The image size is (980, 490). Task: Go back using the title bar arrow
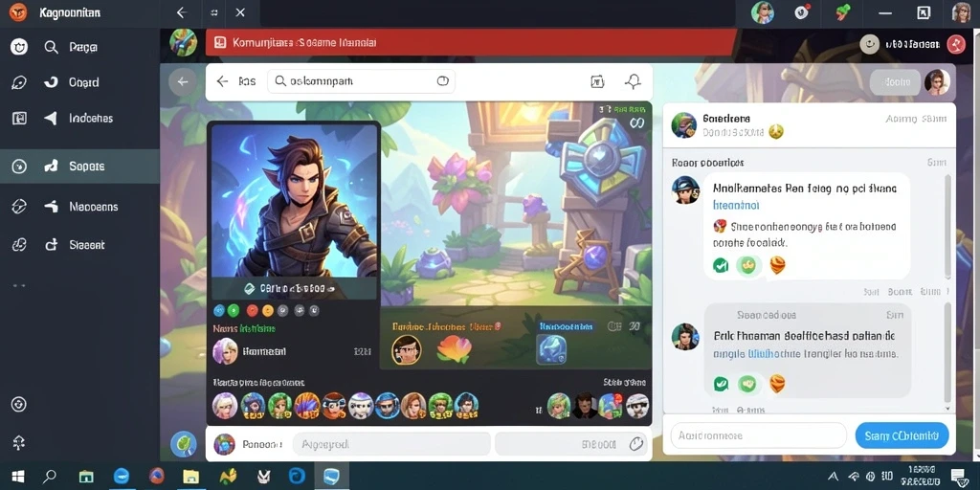182,12
